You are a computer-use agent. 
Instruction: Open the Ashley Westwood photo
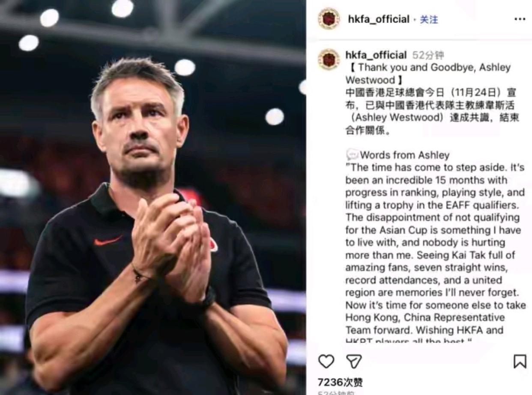point(153,197)
